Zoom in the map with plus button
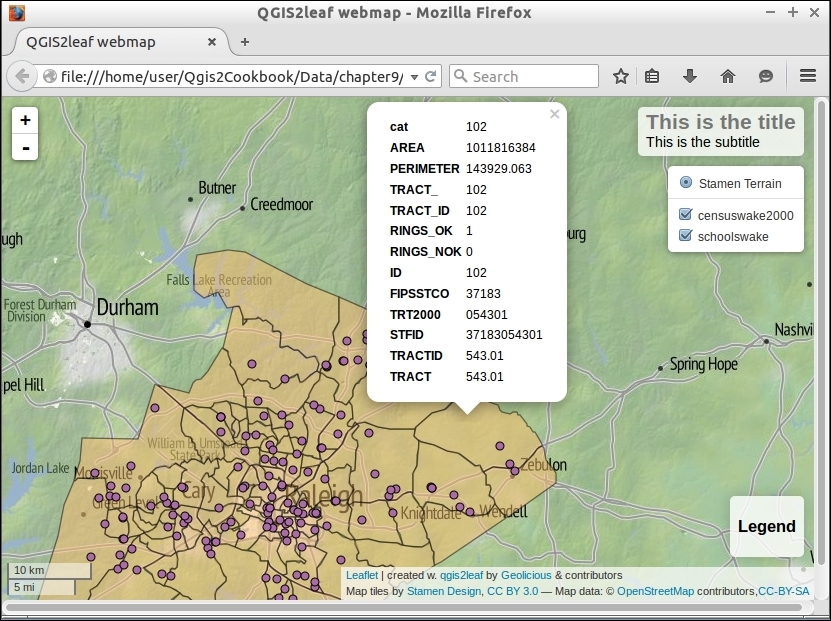The height and width of the screenshot is (621, 831). [25, 120]
